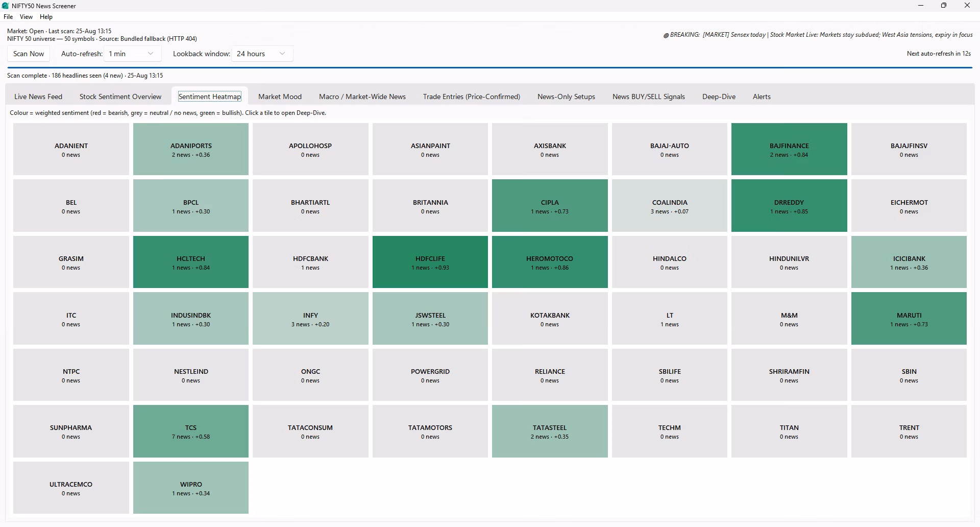Screen dimensions: 980x527
Task: Open the HEROMOTOCO heatmap tile
Action: (x=550, y=262)
